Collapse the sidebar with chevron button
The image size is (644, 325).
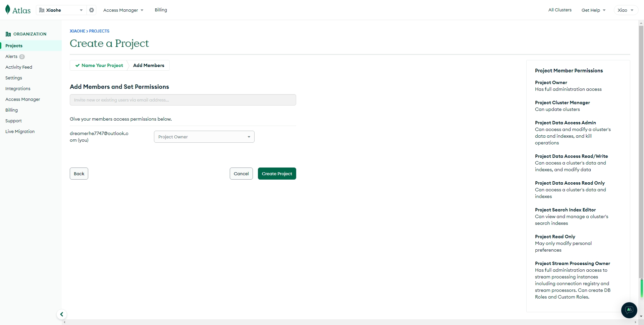[62, 314]
